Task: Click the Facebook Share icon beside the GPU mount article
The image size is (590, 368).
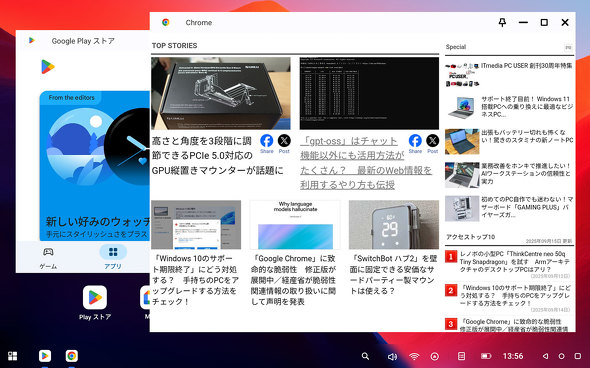Action: (x=266, y=141)
